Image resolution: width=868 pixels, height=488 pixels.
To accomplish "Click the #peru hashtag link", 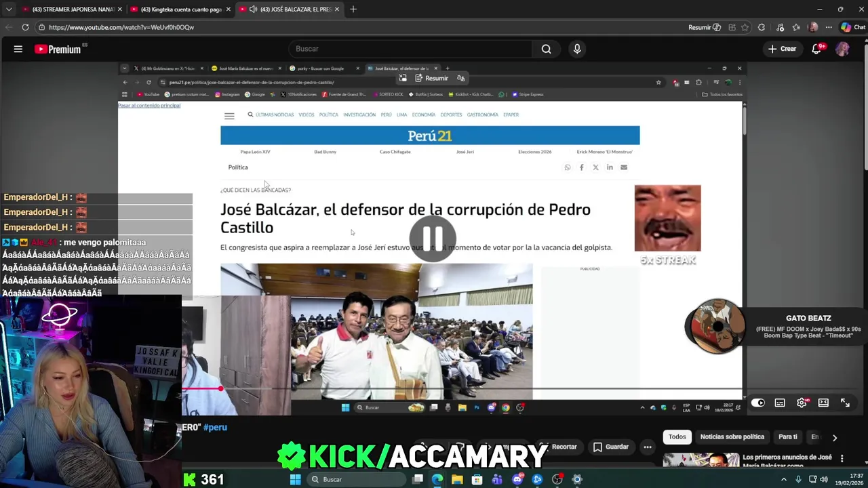I will pos(215,427).
